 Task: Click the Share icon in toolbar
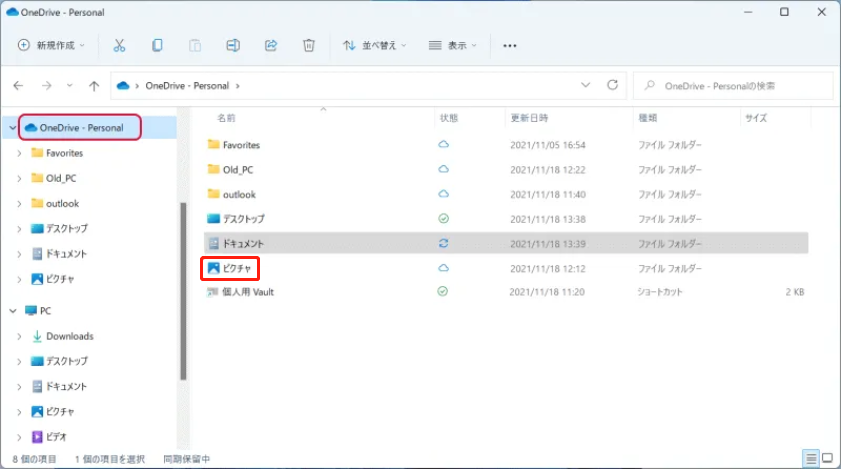point(271,46)
